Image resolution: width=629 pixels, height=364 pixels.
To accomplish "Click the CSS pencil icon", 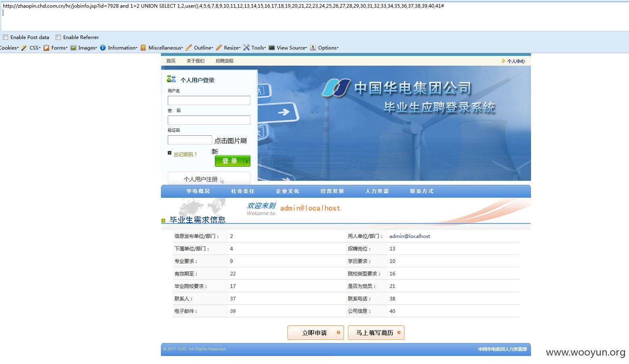I will [x=24, y=48].
